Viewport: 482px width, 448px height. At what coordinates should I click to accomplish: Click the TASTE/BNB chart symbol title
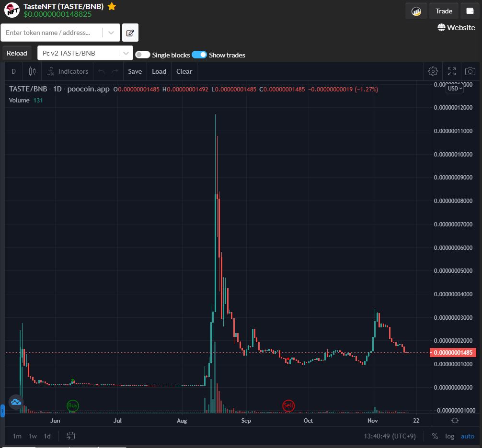28,89
